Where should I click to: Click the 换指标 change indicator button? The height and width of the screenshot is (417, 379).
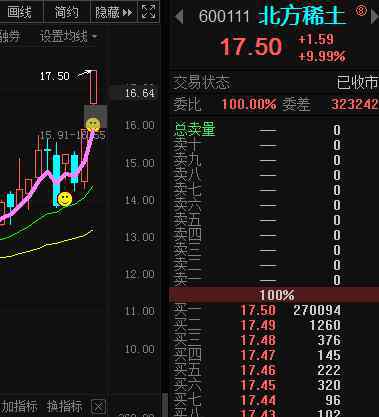64,407
